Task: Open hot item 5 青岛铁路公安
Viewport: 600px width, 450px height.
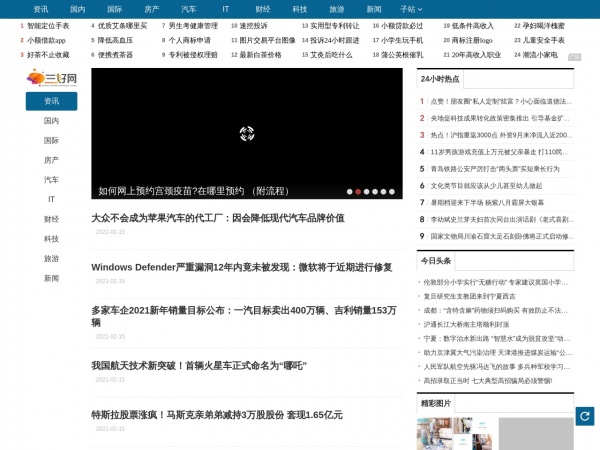Action: point(495,169)
